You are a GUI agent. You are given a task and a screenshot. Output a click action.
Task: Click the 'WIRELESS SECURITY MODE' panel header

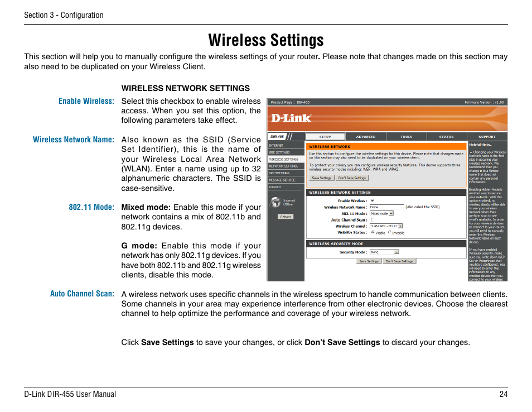[x=386, y=244]
